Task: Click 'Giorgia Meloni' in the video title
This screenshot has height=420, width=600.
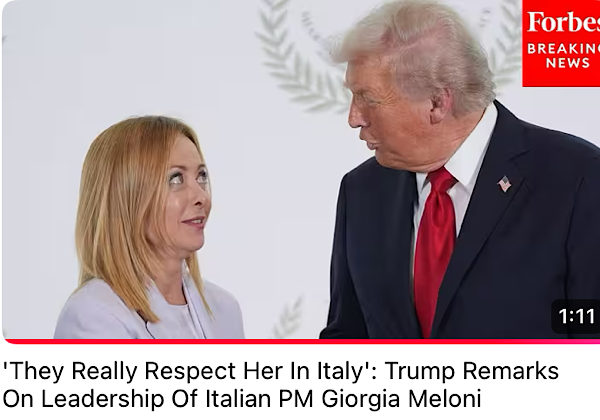Action: 401,398
